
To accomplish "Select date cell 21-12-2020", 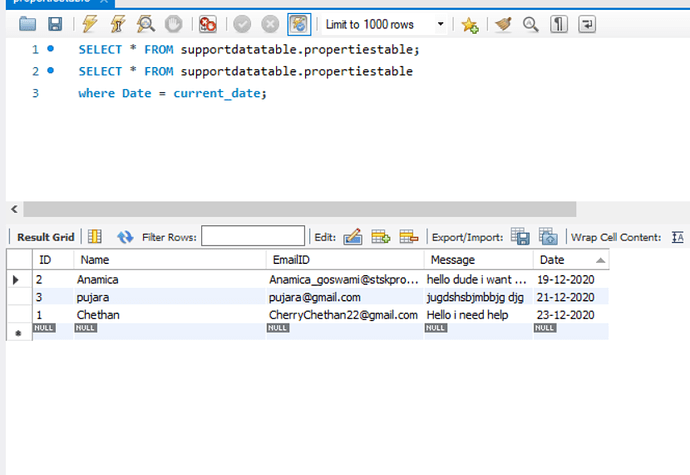I will 571,297.
